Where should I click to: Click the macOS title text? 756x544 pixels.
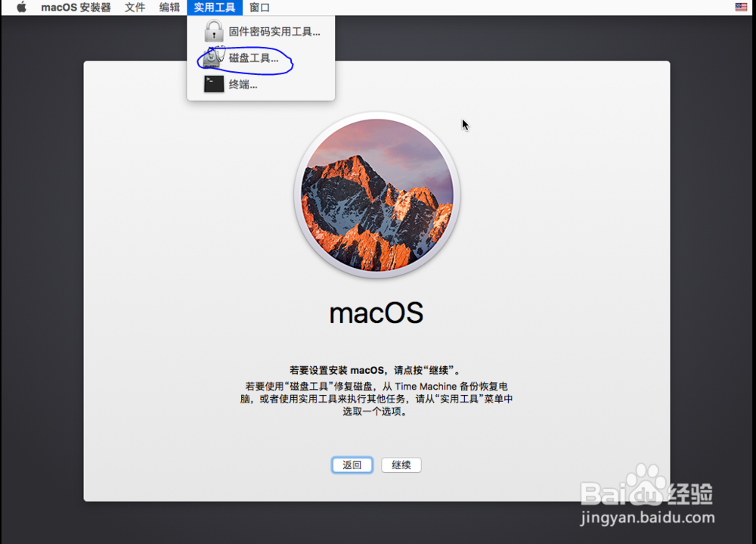[376, 312]
